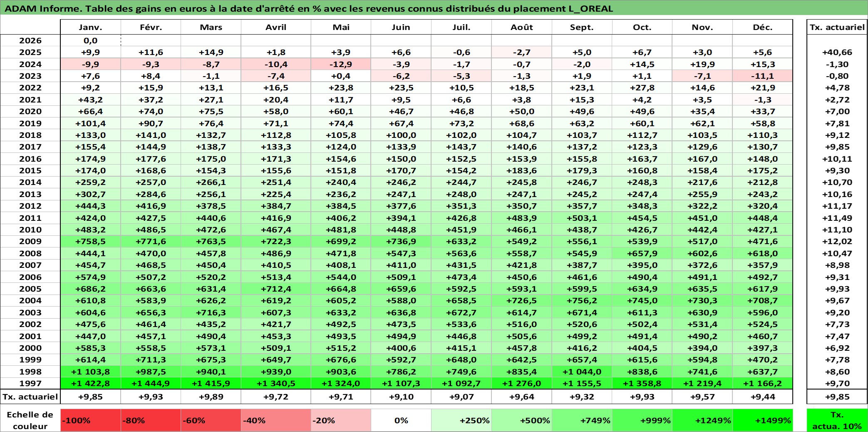Click the +1249% bright green swatch
Viewport: 868px width, 432px height.
(702, 420)
